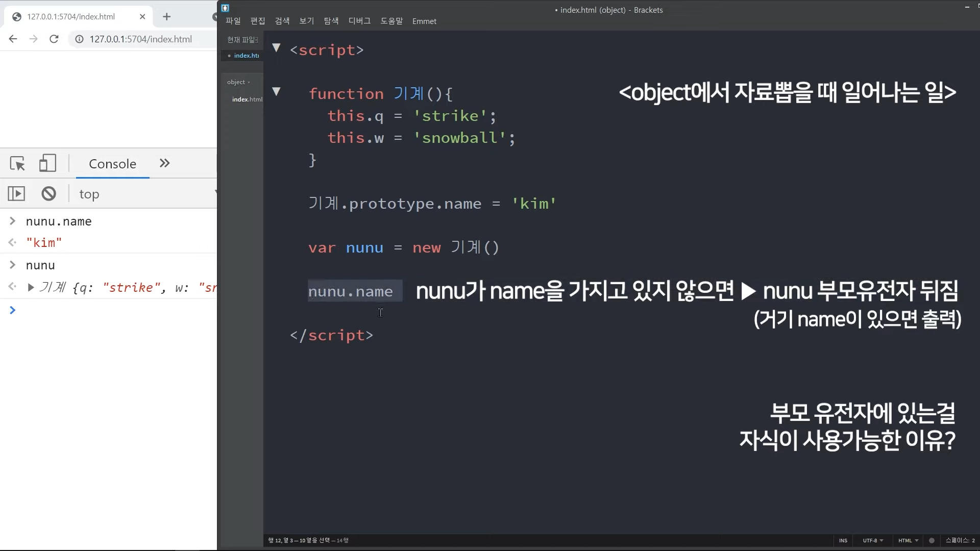Open the UTF-8 encoding dropdown
Viewport: 980px width, 551px height.
873,540
